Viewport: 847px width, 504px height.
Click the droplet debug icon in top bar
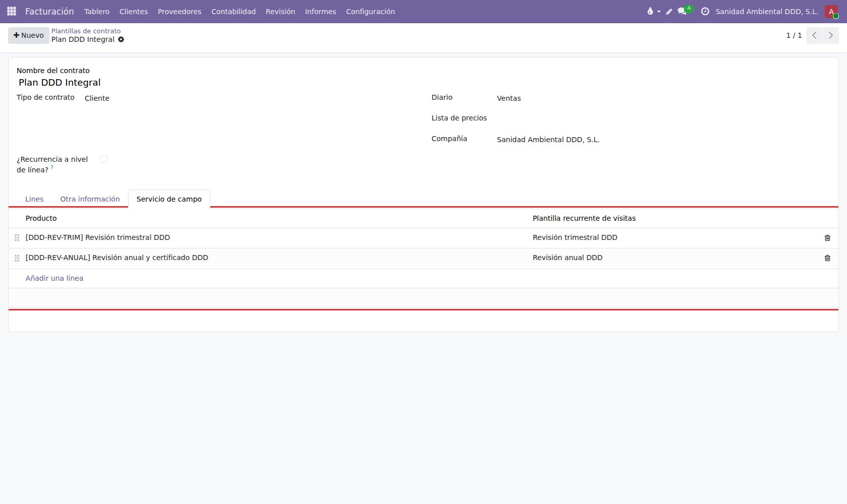[x=650, y=11]
